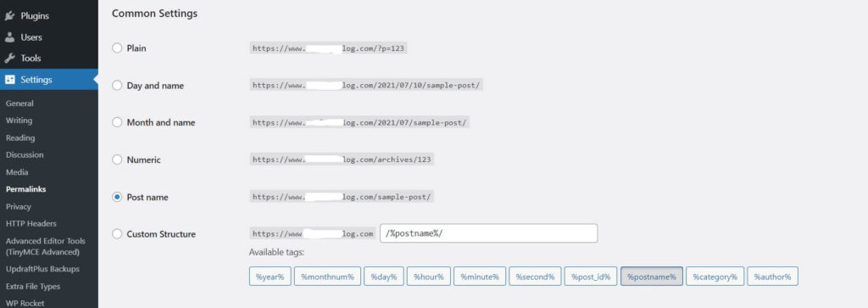
Task: Toggle the %postname% tag button
Action: point(652,277)
